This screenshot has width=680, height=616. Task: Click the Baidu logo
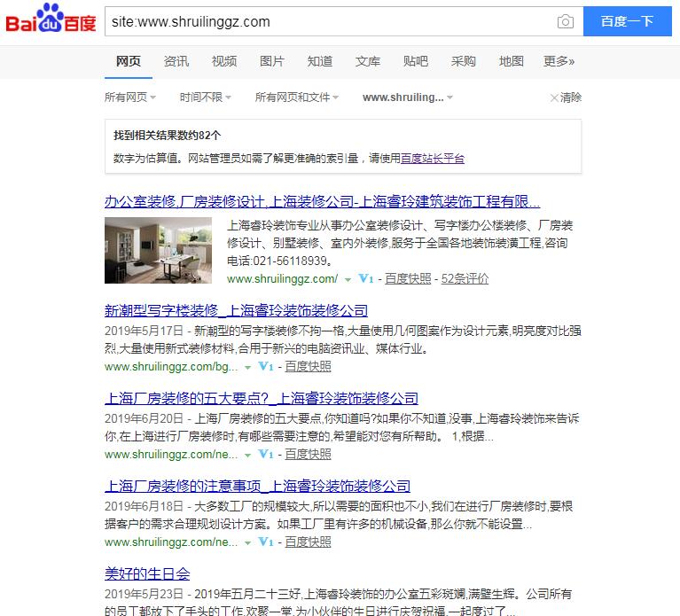[51, 19]
